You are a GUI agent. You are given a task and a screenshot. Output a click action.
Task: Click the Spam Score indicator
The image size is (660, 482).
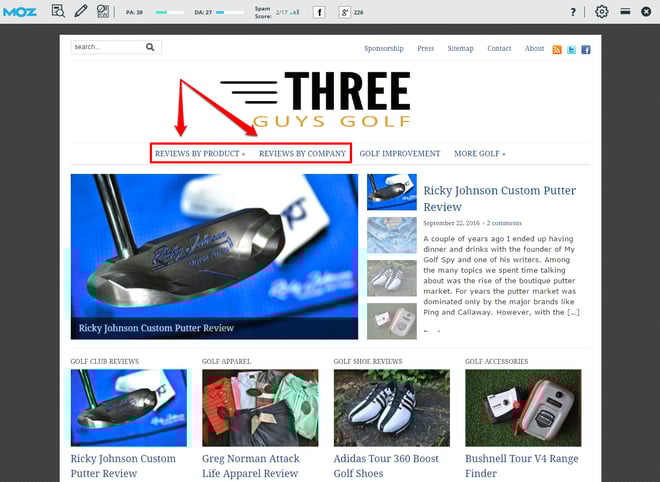(277, 12)
